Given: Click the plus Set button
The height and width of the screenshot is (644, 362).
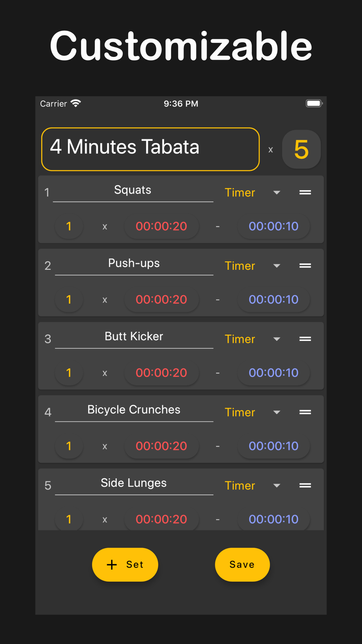Looking at the screenshot, I should click(x=125, y=564).
